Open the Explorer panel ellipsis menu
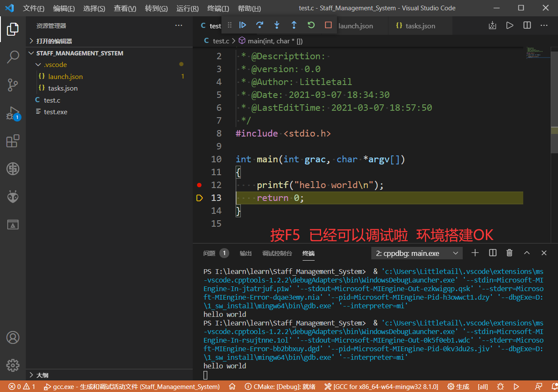Viewport: 558px width, 392px height. pos(179,26)
